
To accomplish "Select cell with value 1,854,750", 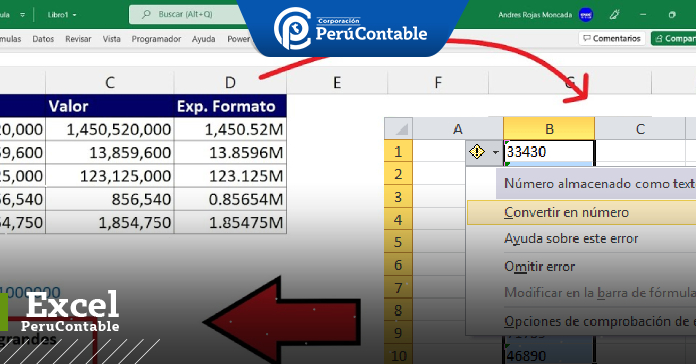I will (110, 222).
